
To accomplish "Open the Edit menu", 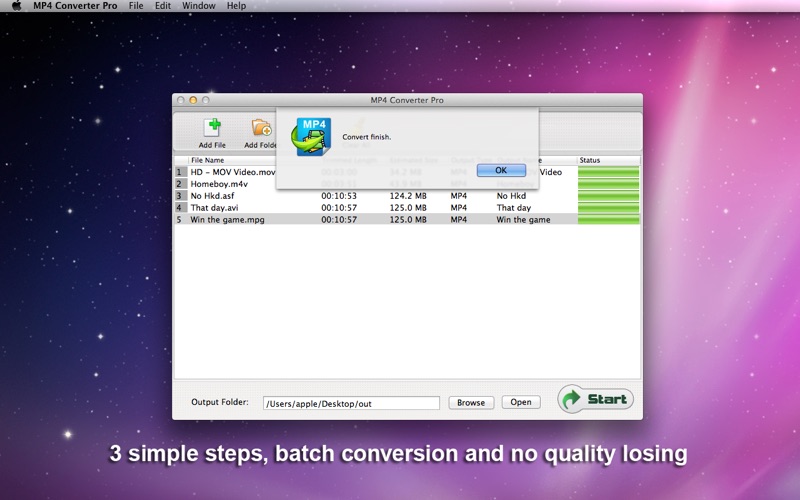I will [x=163, y=6].
